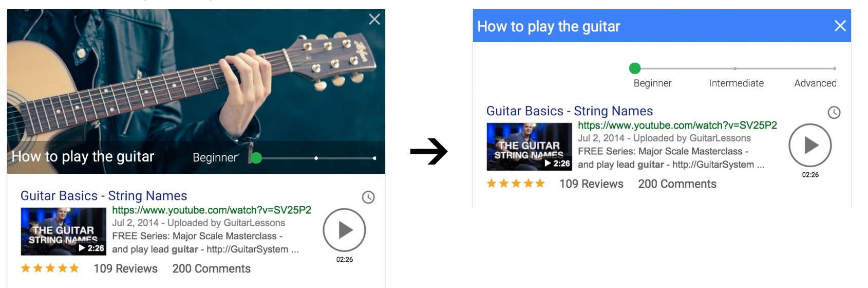868x288 pixels.
Task: Click the five-star rating in left card
Action: [x=50, y=268]
